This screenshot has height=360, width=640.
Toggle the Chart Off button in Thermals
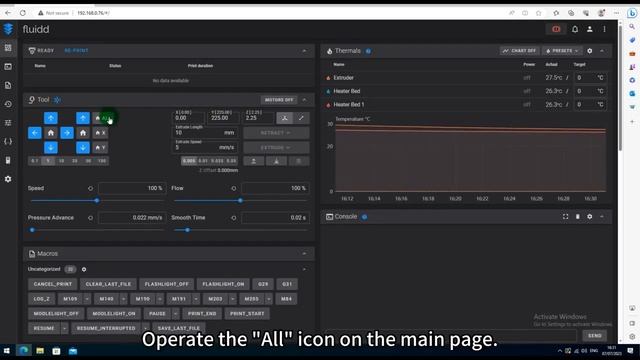click(x=519, y=51)
